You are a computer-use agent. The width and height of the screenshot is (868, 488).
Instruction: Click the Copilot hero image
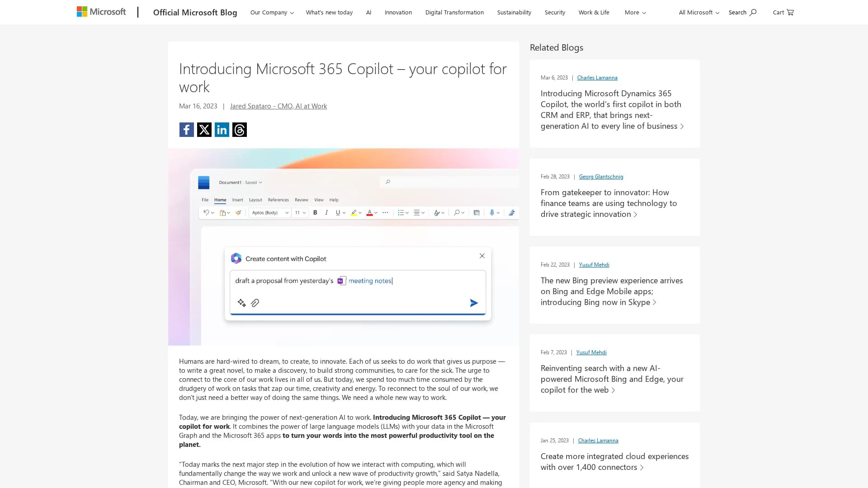(x=344, y=247)
